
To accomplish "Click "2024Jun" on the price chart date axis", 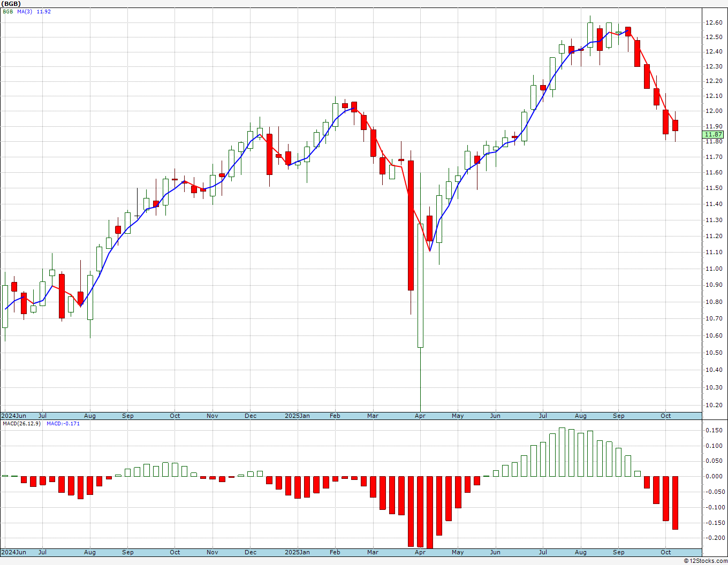I will pyautogui.click(x=14, y=416).
